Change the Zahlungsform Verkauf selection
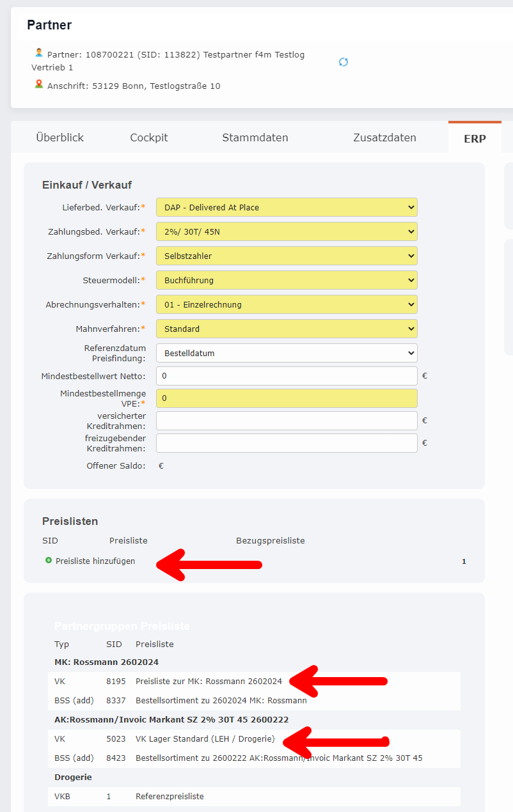 coord(286,256)
